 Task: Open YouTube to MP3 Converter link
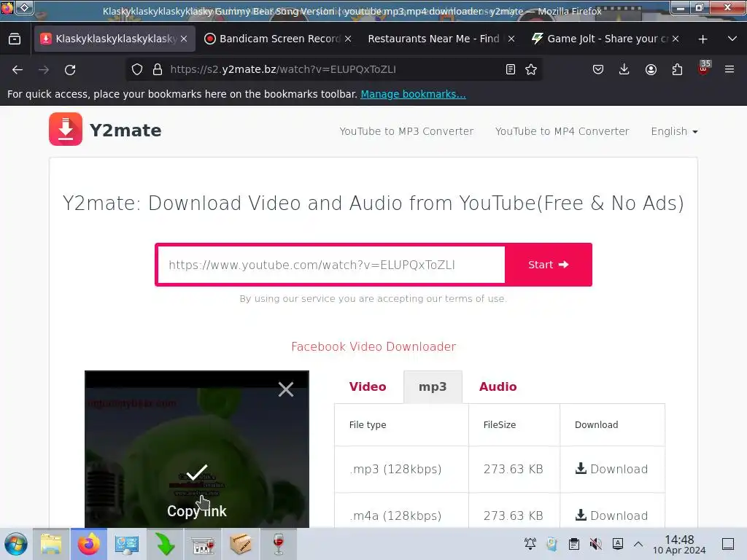[406, 131]
